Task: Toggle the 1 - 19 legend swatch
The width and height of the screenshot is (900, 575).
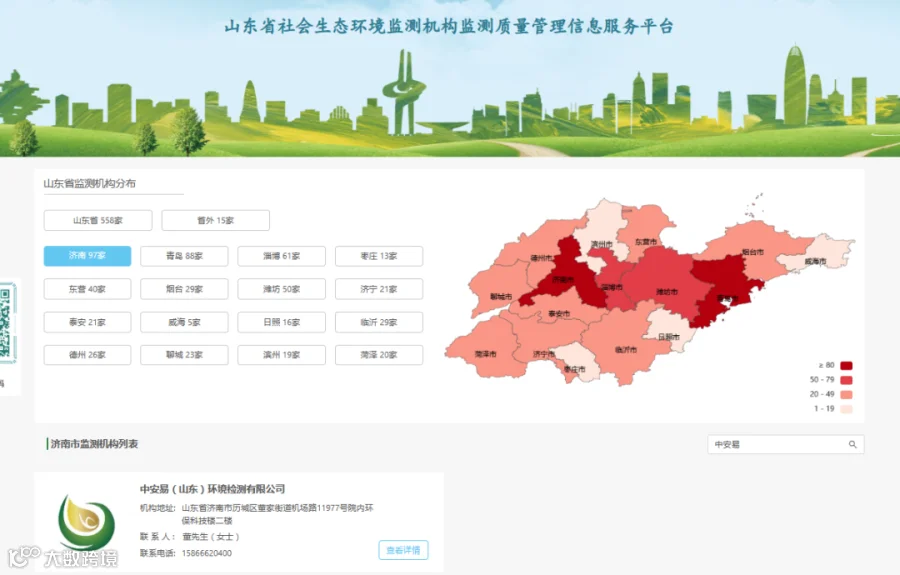Action: [x=846, y=409]
